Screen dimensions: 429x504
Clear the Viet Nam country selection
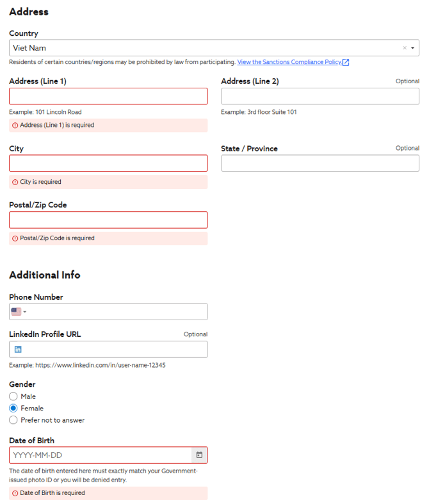tap(404, 48)
